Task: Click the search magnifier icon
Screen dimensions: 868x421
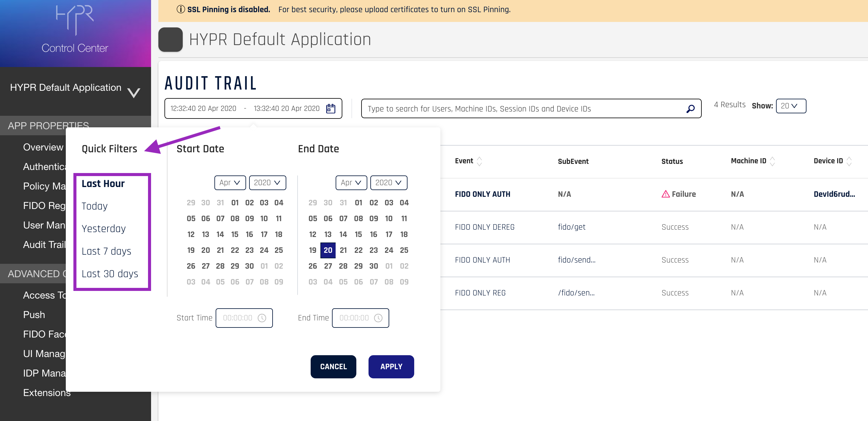Action: (690, 108)
